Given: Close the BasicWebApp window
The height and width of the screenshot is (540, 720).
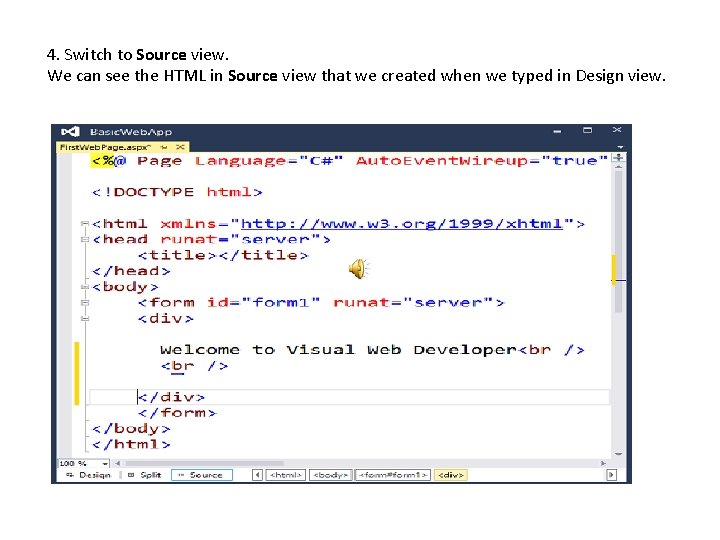Looking at the screenshot, I should pos(617,130).
